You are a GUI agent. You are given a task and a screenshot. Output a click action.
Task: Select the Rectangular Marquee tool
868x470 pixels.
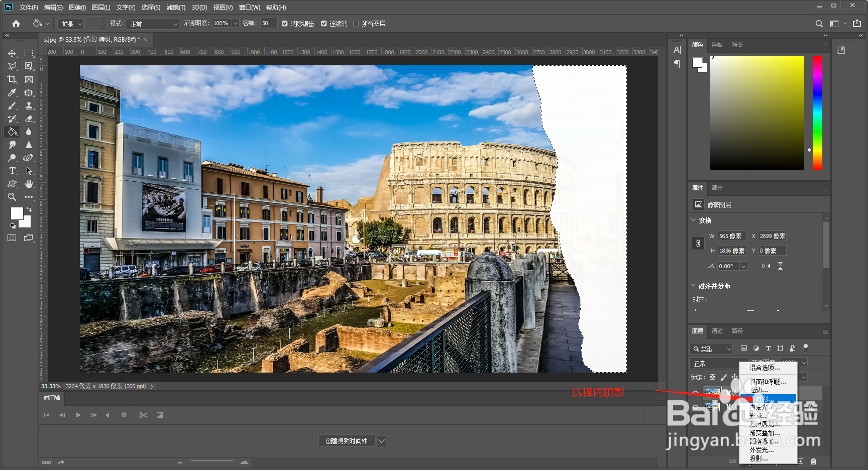coord(29,53)
